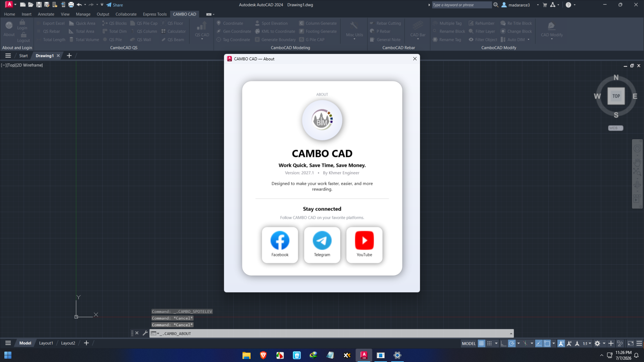Expand the QS CAD dropdown arrow
The height and width of the screenshot is (362, 644).
pos(202,40)
